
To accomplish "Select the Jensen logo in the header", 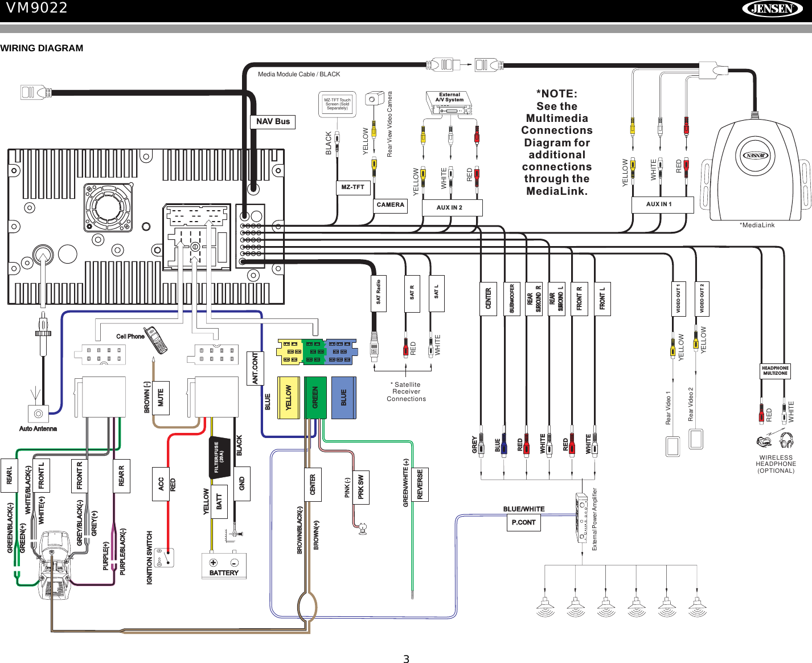I will tap(772, 9).
